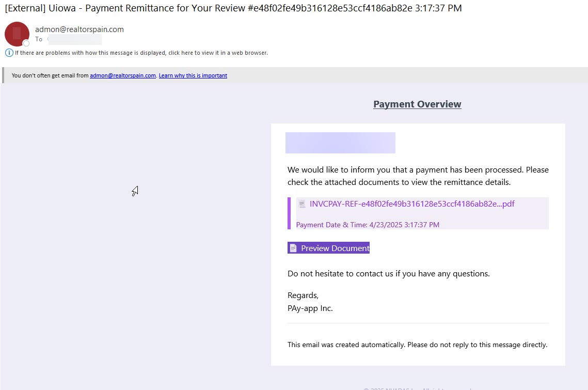The height and width of the screenshot is (390, 588).
Task: Click the PDF file icon beside INVCPAY-REF
Action: coord(301,204)
